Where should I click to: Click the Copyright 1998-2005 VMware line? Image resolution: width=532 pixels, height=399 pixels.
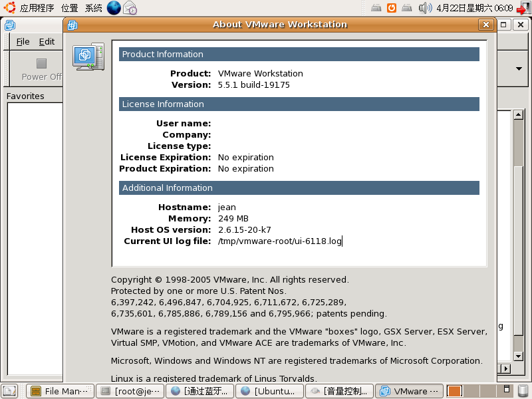[229, 279]
